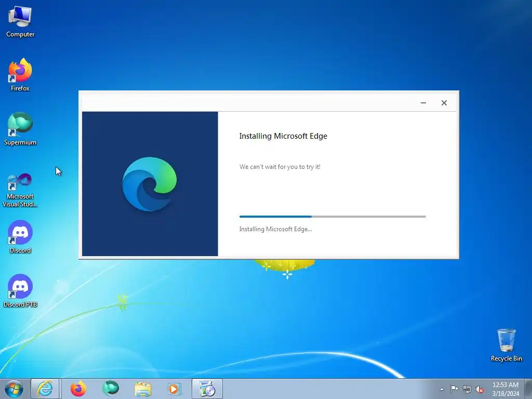The width and height of the screenshot is (532, 399).
Task: Open Windows Explorer folder in taskbar
Action: 143,389
